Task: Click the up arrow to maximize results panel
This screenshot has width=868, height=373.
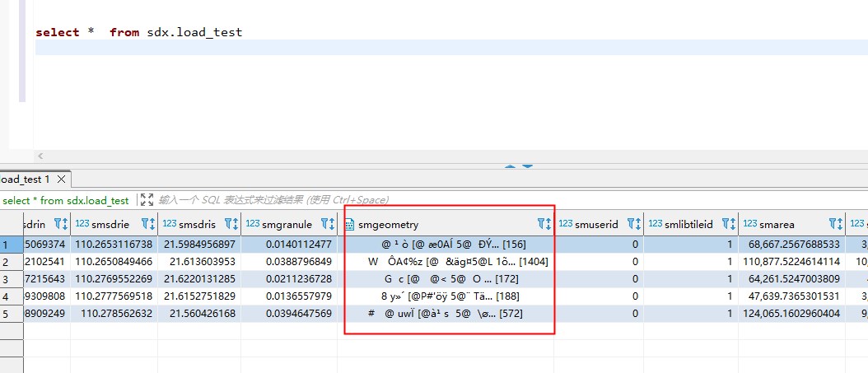Action: point(511,166)
